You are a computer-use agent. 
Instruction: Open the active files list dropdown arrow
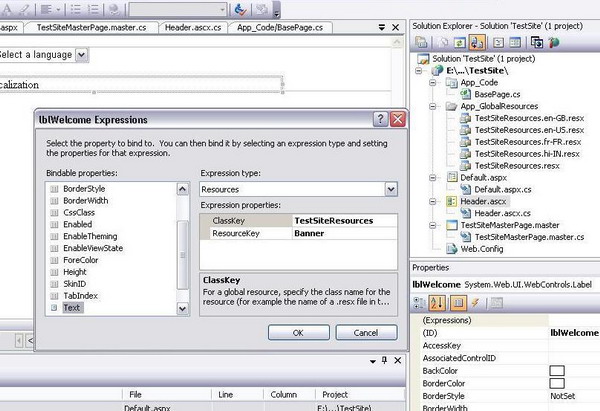[382, 27]
